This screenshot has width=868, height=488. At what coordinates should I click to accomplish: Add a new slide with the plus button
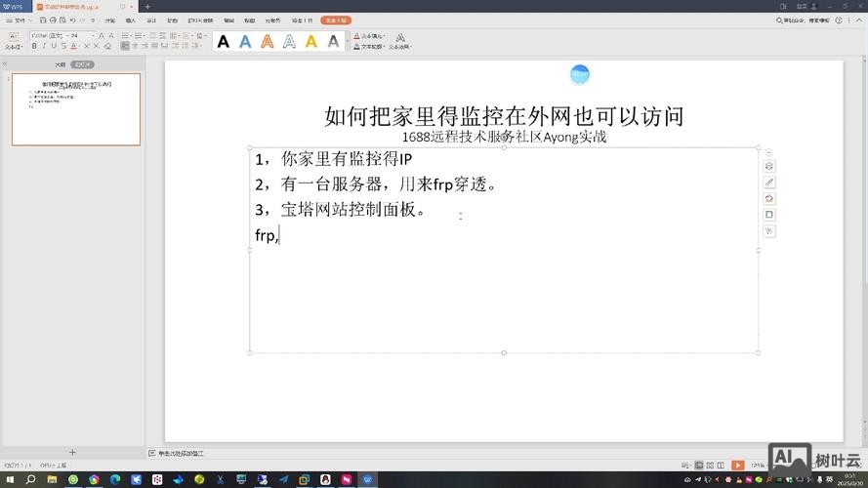72,452
